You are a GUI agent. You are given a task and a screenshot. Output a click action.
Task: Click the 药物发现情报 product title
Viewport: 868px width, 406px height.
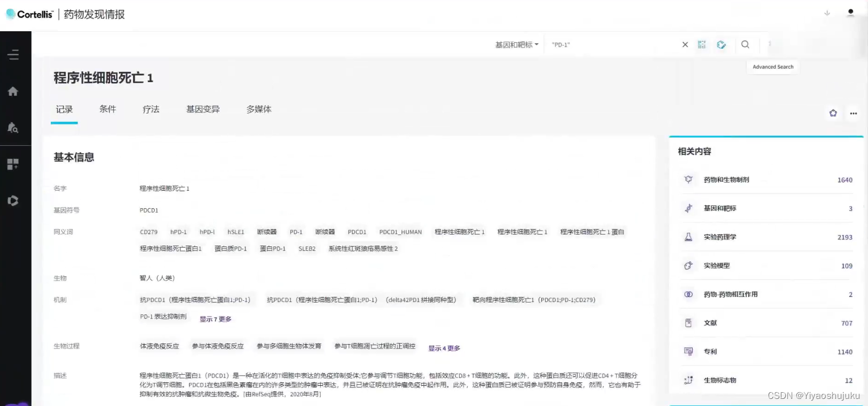click(x=94, y=14)
